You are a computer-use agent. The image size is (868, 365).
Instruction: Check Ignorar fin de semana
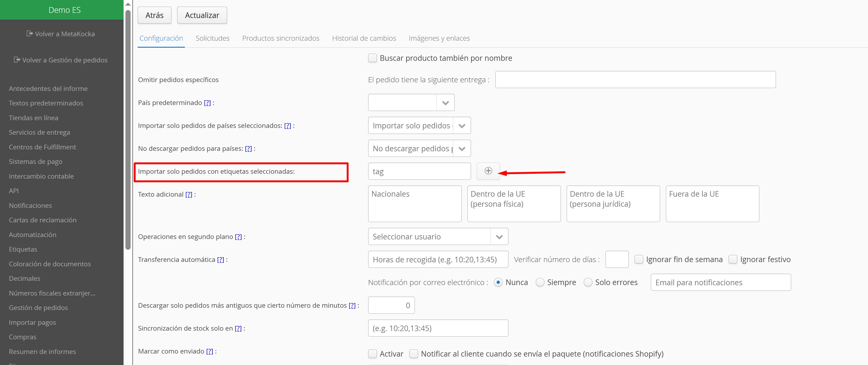tap(638, 259)
